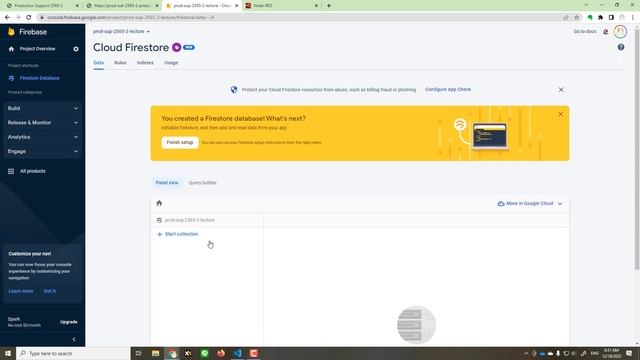Open File Explorer from taskbar

[156, 353]
